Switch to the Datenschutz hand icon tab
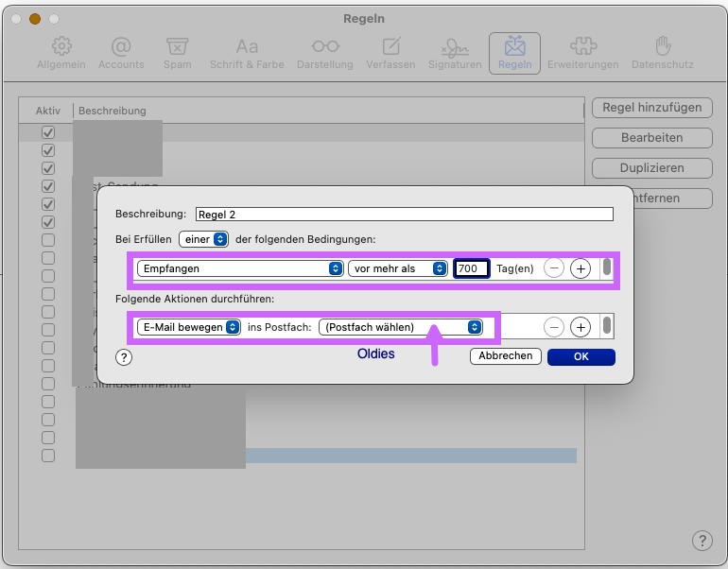 [x=662, y=53]
